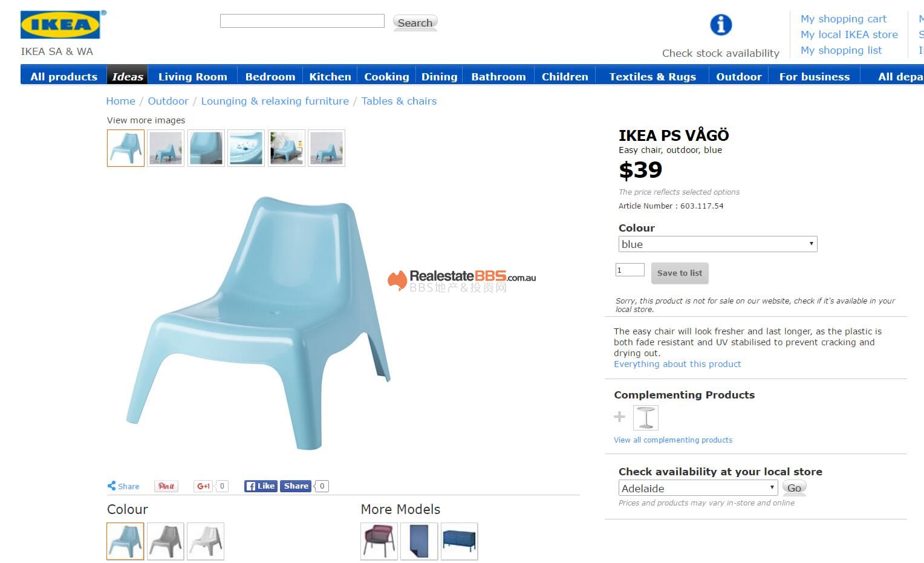Open the Textiles & Rugs menu item

click(652, 76)
